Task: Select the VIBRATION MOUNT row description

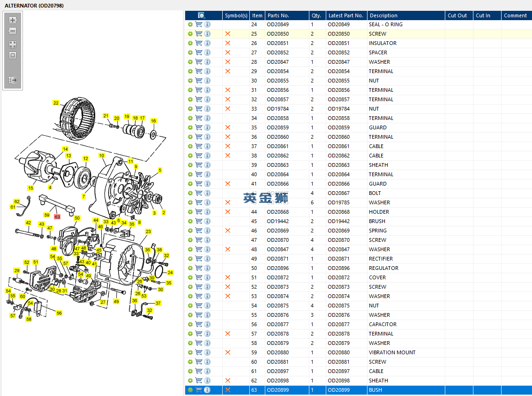Action: click(x=392, y=352)
